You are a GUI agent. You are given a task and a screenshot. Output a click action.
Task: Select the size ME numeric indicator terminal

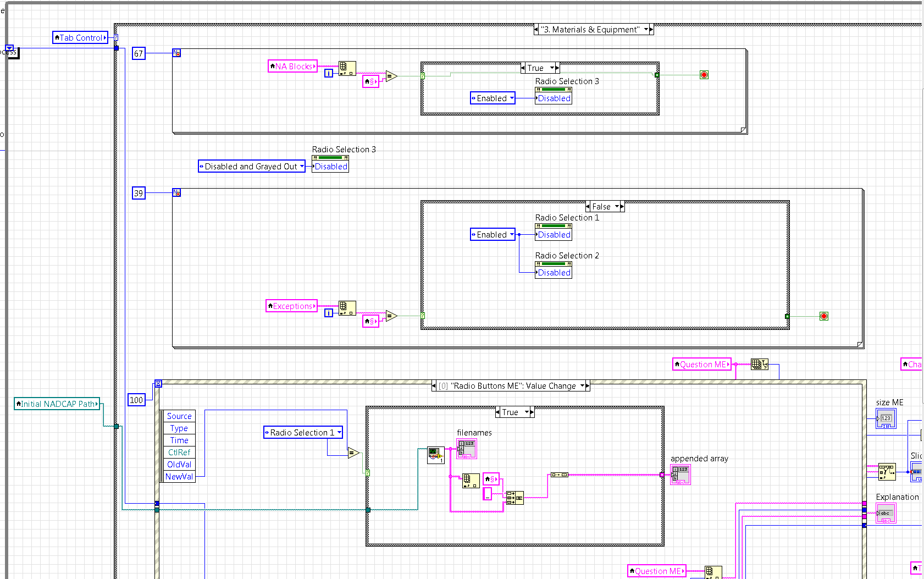point(886,418)
